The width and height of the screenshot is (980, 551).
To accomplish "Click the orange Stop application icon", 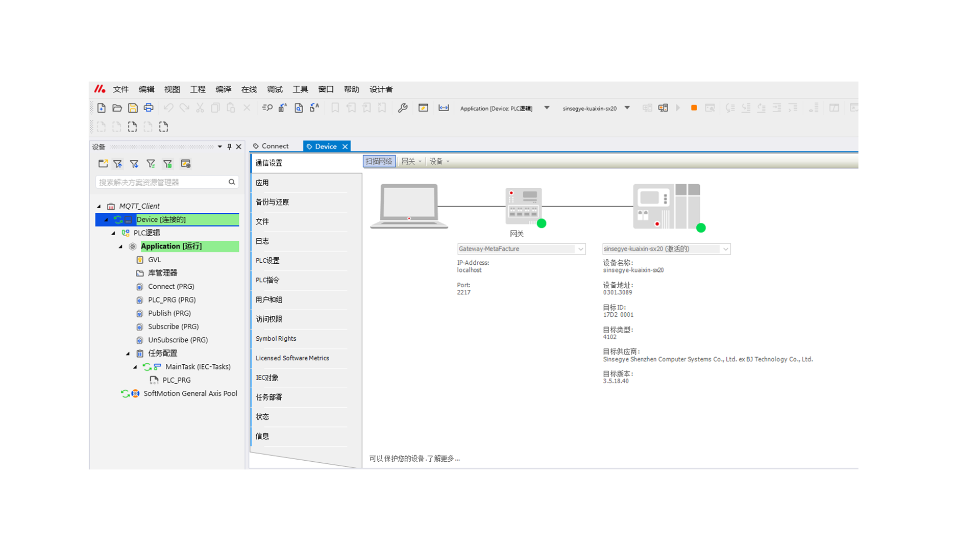I will (x=694, y=108).
